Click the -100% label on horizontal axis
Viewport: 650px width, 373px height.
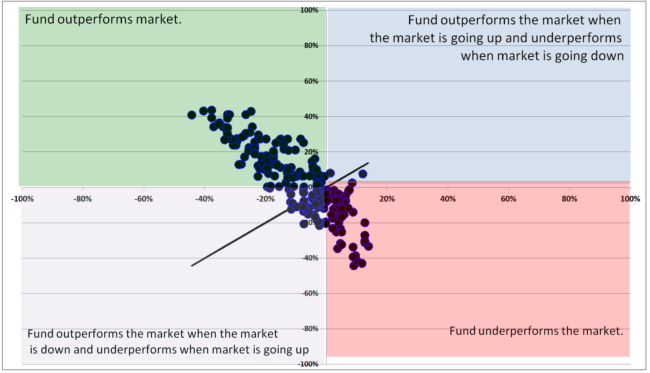tap(22, 199)
